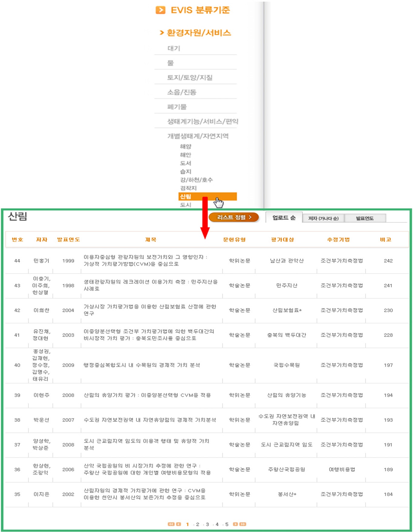Switch to the 저자 (가나다 순) tab

point(323,218)
